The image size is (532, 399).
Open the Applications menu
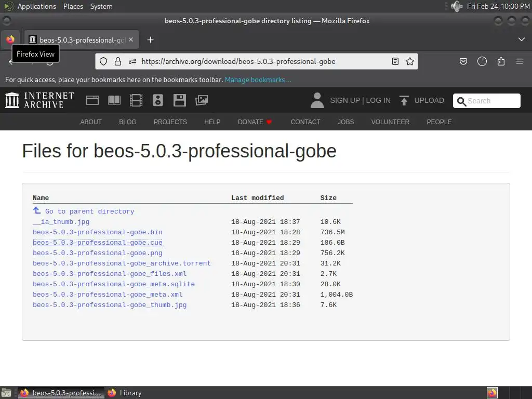point(37,6)
